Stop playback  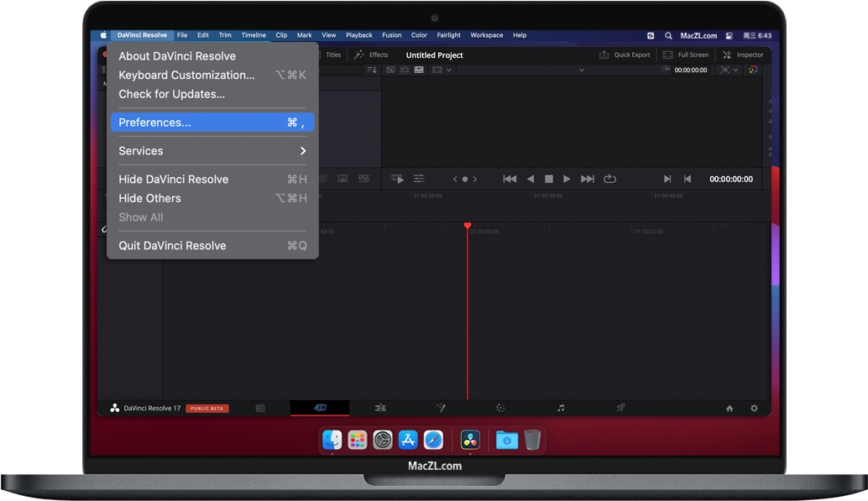point(549,179)
